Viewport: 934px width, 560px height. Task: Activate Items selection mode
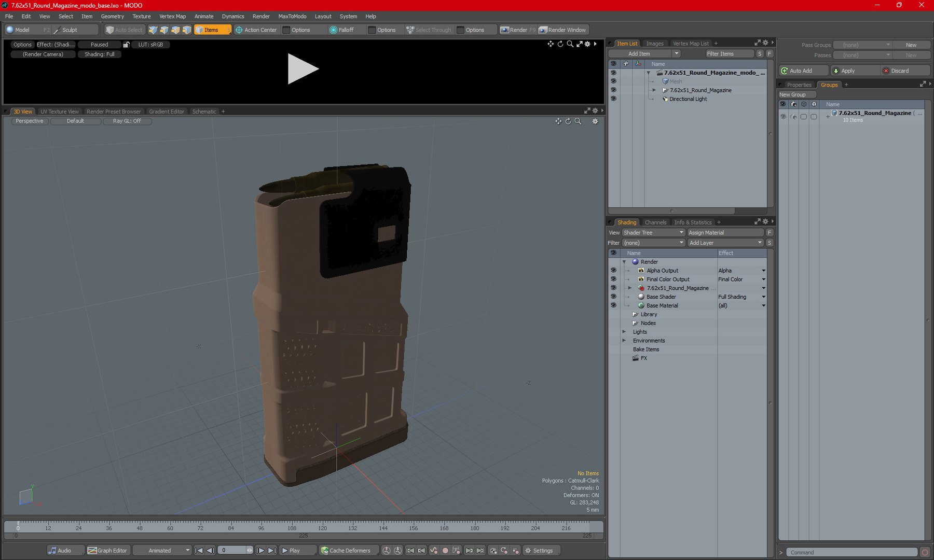pyautogui.click(x=212, y=30)
